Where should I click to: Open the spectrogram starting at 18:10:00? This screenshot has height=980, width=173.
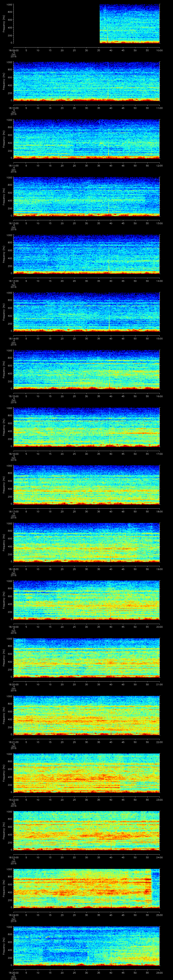click(x=87, y=81)
